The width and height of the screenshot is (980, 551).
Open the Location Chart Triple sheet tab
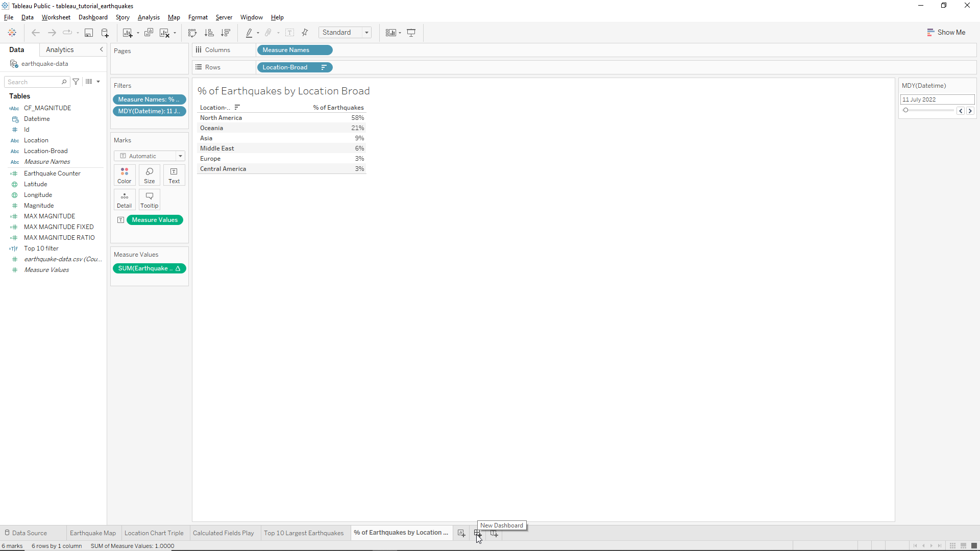154,533
